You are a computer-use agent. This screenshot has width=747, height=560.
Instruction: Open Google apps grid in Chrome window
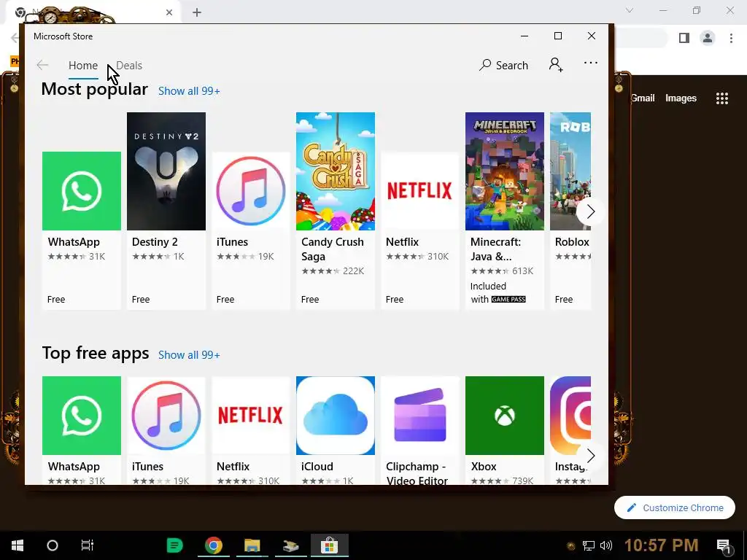(x=722, y=98)
